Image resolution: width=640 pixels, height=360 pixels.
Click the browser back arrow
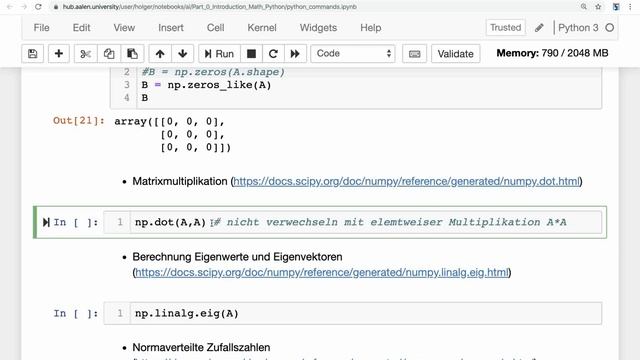[x=10, y=7]
